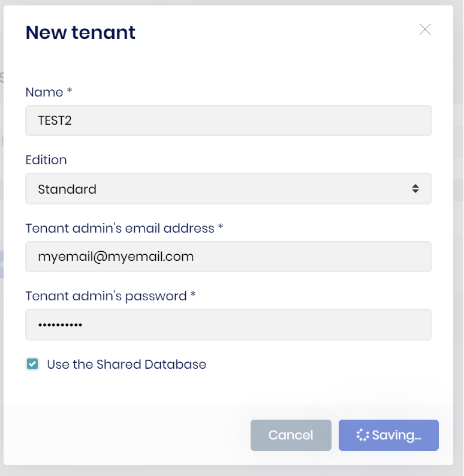Click the 'myemail@myemail.com' text
This screenshot has width=464, height=476.
point(116,257)
